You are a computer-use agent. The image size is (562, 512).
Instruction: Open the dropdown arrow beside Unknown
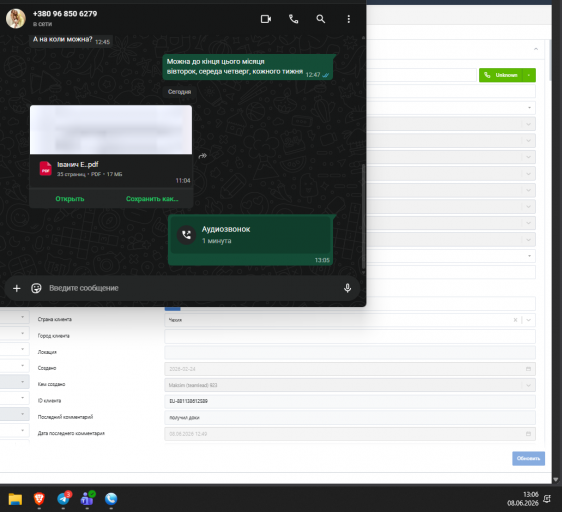point(529,75)
